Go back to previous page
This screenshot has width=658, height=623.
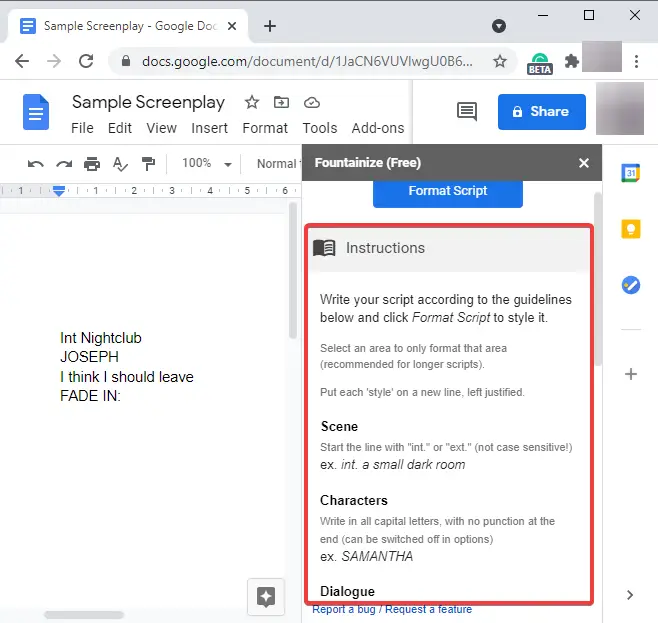point(22,61)
